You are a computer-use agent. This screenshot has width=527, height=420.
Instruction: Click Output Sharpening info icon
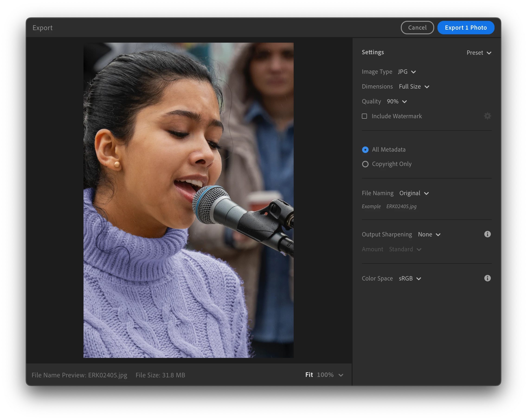pyautogui.click(x=487, y=234)
